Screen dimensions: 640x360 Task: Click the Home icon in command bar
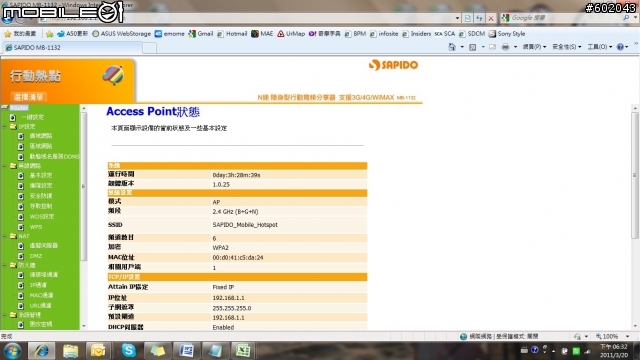452,47
